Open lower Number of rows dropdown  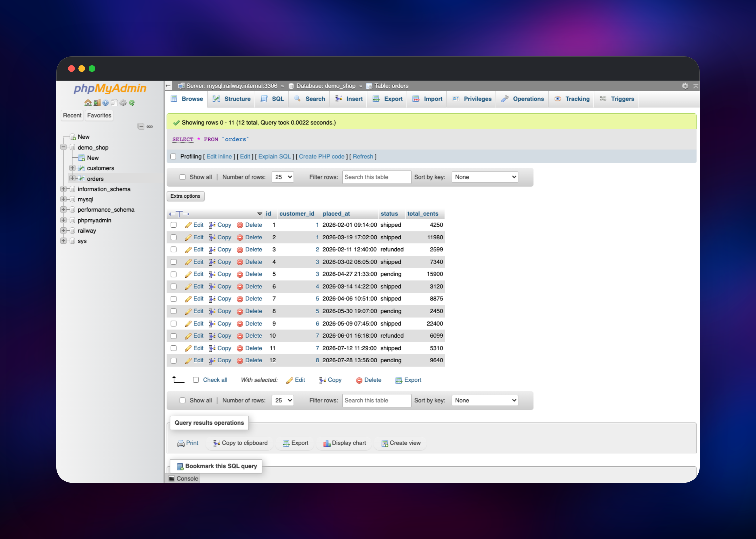tap(283, 401)
